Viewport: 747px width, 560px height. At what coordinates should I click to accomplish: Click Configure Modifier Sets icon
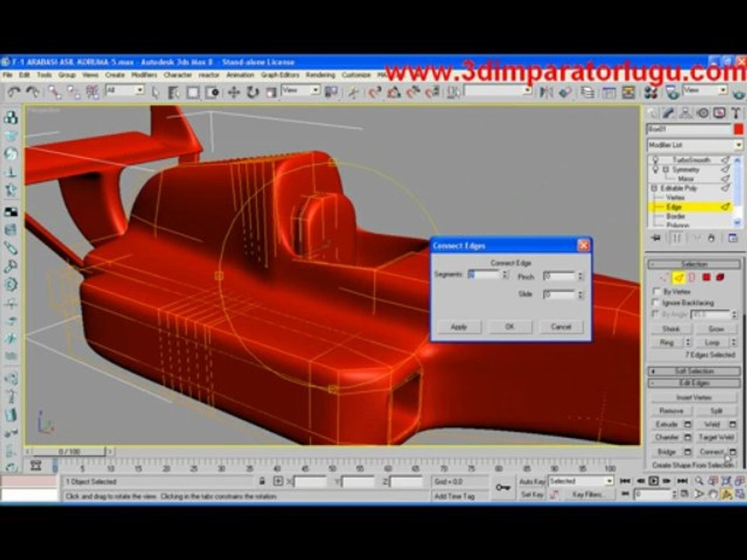coord(733,238)
